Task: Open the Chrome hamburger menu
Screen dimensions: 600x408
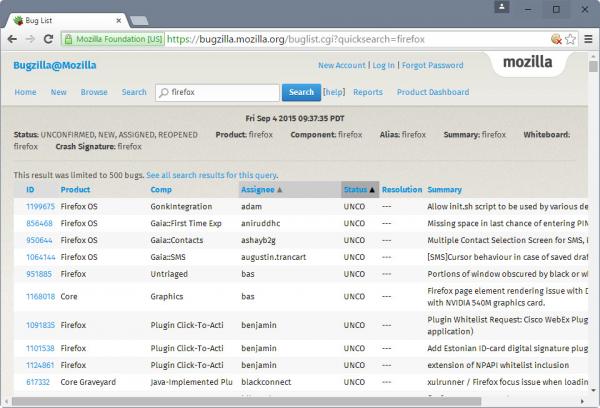Action: coord(588,39)
